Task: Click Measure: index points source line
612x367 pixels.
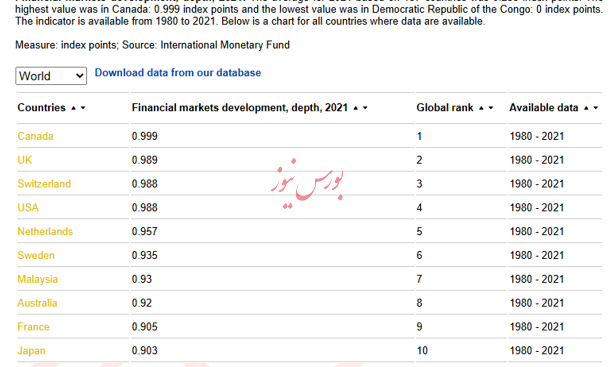Action: (x=152, y=45)
